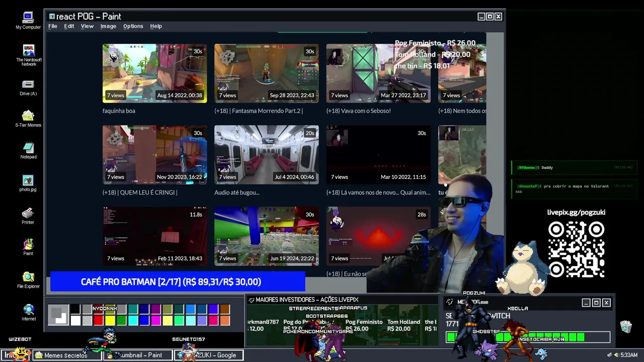Select the black palette color
This screenshot has width=644, height=362.
[x=75, y=309]
